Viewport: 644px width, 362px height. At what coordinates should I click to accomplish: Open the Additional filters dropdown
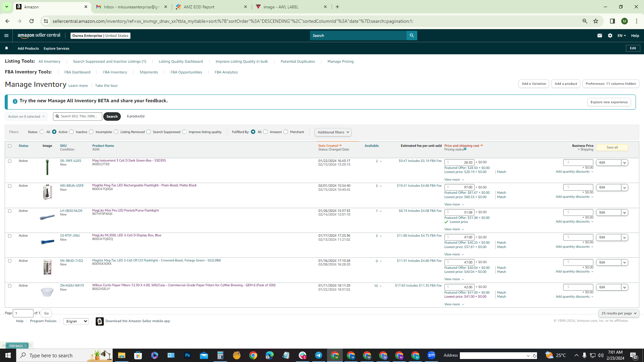333,132
